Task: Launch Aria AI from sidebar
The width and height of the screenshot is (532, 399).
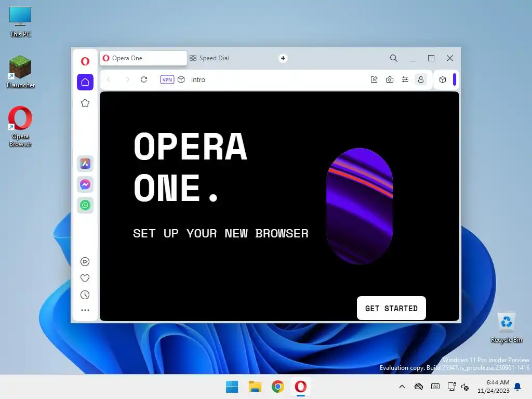Action: (x=85, y=164)
